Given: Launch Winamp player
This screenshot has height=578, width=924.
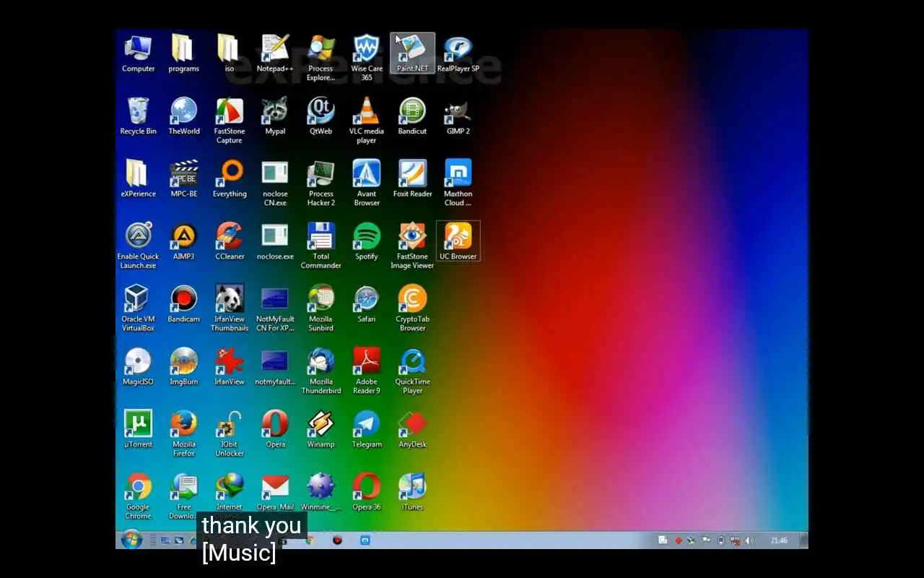Looking at the screenshot, I should (321, 430).
